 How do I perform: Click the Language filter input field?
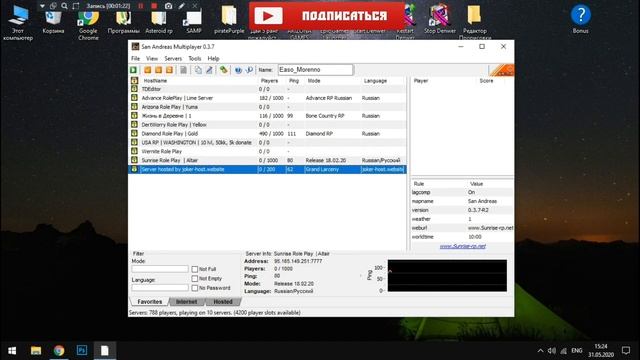tap(160, 288)
